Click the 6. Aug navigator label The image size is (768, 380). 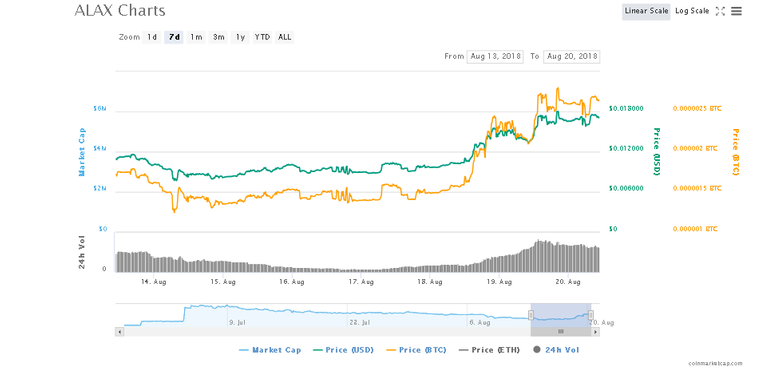[x=480, y=322]
